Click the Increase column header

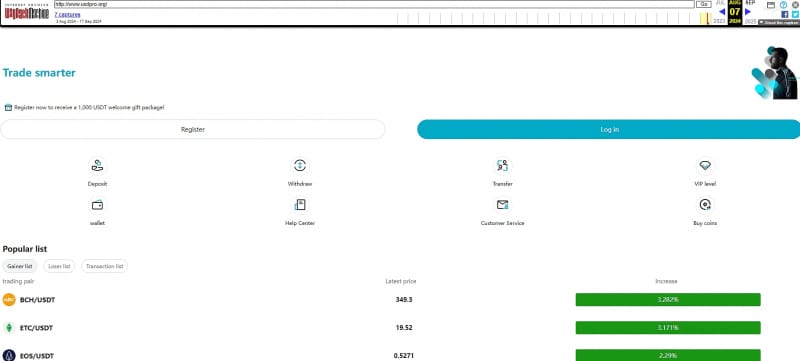point(666,281)
